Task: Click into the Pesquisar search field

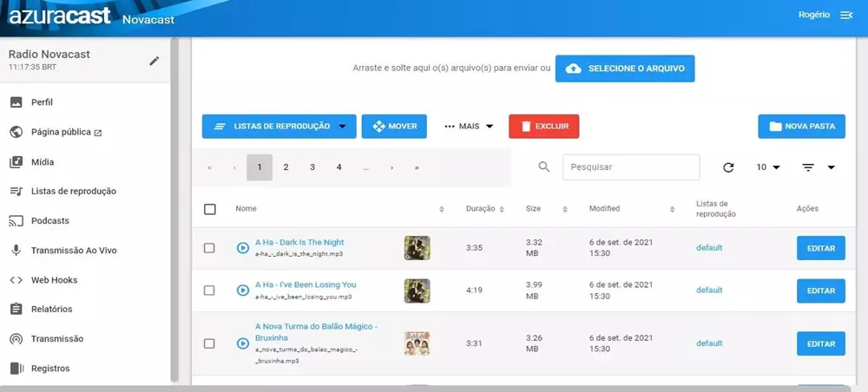Action: [x=630, y=167]
